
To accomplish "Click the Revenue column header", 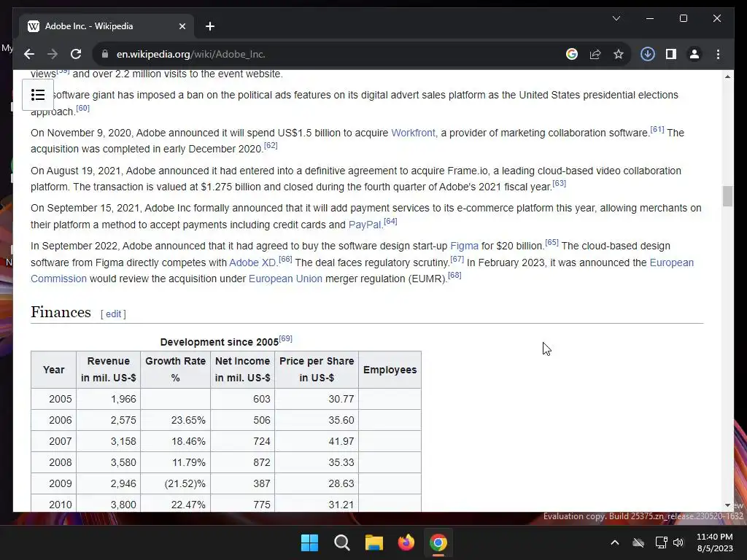I will point(109,370).
